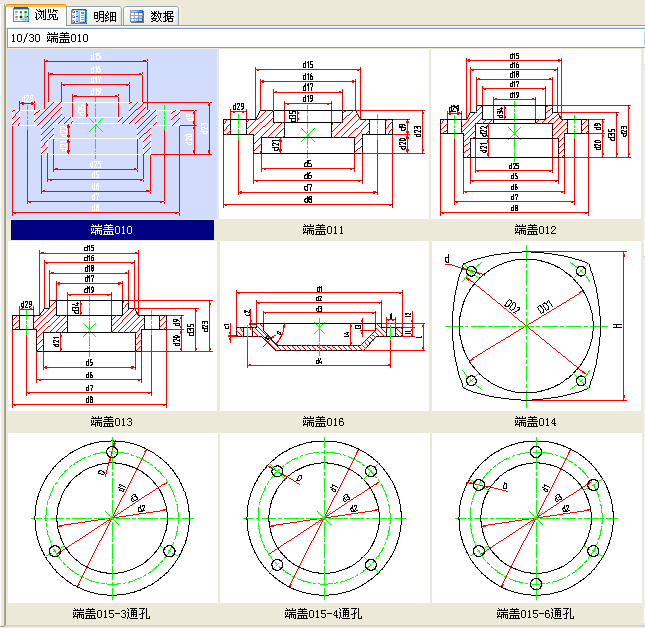This screenshot has height=628, width=645.
Task: Select the 端盖011 drawing thumbnail
Action: [323, 133]
